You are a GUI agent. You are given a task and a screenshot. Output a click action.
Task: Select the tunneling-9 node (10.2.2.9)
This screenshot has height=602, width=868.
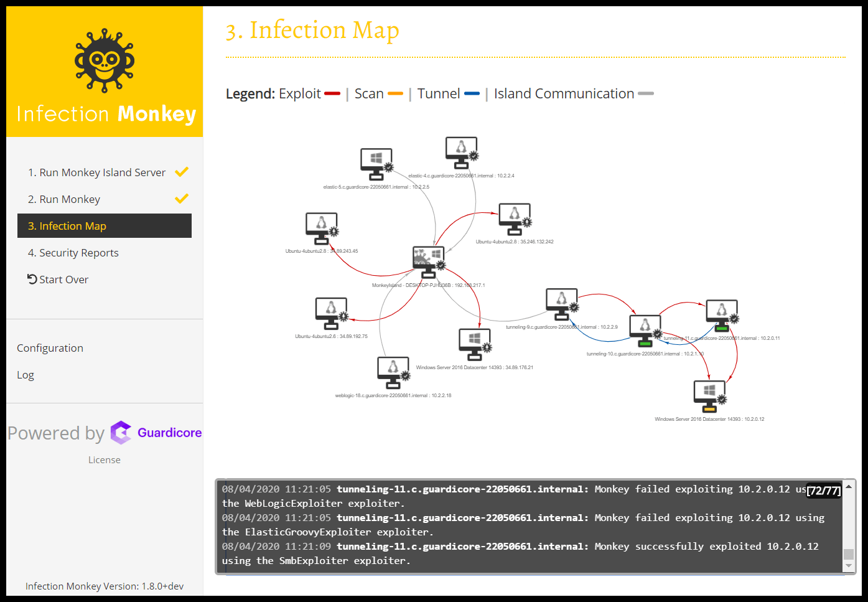tap(562, 304)
